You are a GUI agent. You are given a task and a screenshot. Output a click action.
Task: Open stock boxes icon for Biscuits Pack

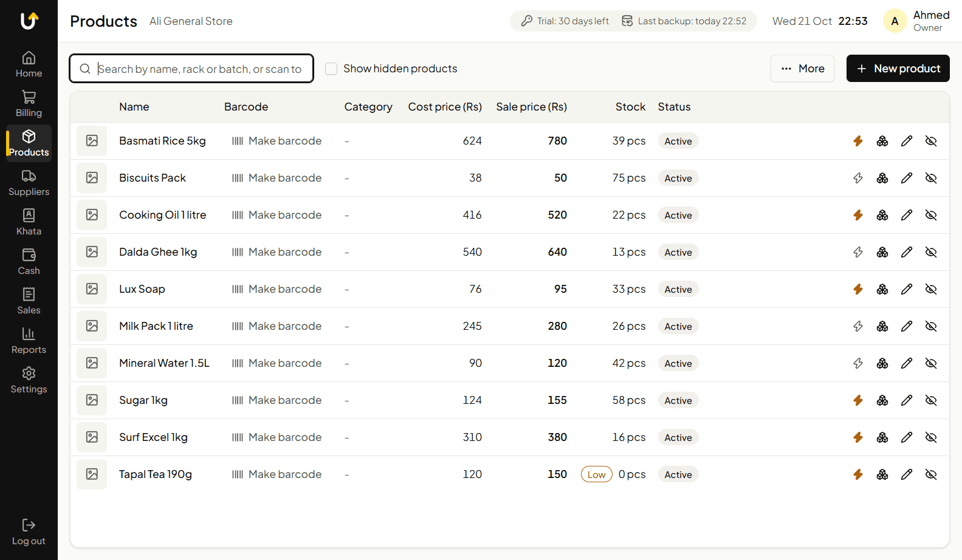[882, 178]
